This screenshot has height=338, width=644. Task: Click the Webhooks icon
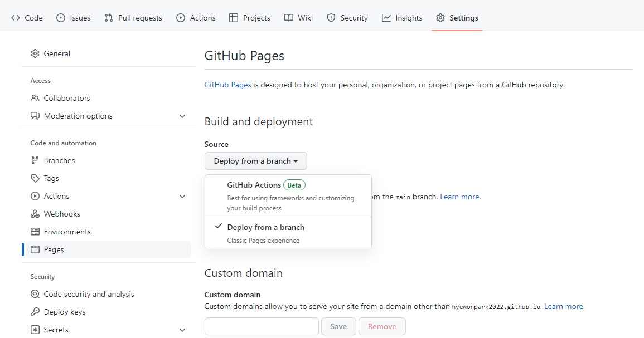35,214
